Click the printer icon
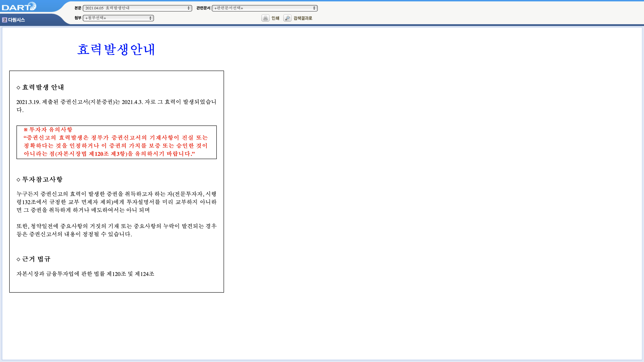 point(265,18)
